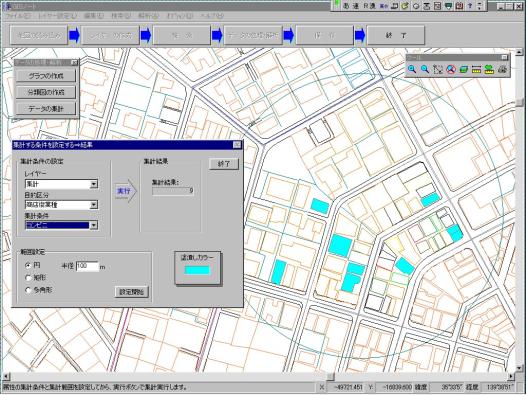Viewport: 526px width, 395px height.
Task: Click the up-down arrows expander at IME toolbar end
Action: [480, 6]
